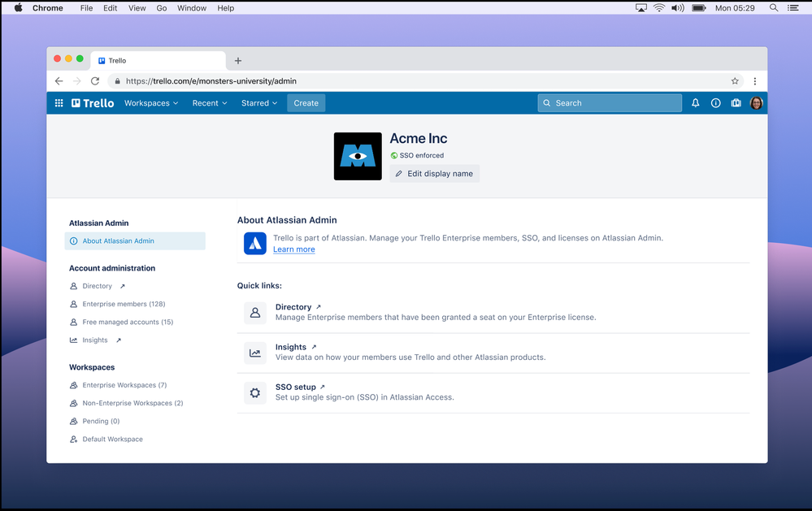Open Enterprise Workspaces (7)
This screenshot has height=511, width=812.
[x=124, y=385]
